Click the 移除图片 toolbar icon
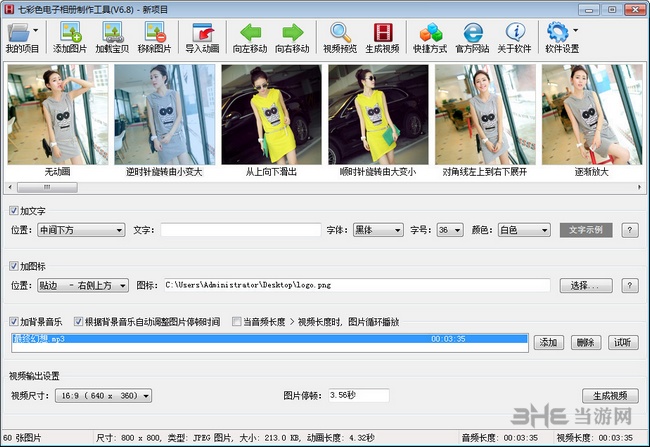 (x=155, y=32)
